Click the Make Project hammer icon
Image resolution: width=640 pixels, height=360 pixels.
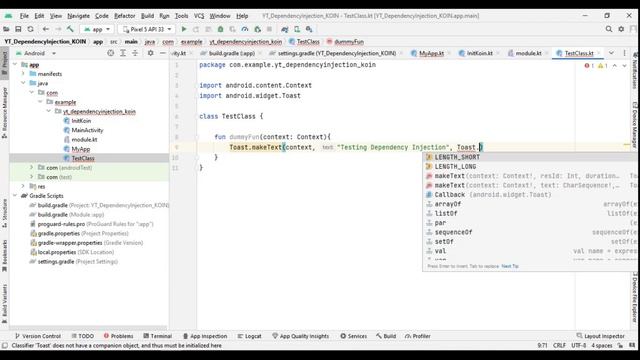(70, 29)
